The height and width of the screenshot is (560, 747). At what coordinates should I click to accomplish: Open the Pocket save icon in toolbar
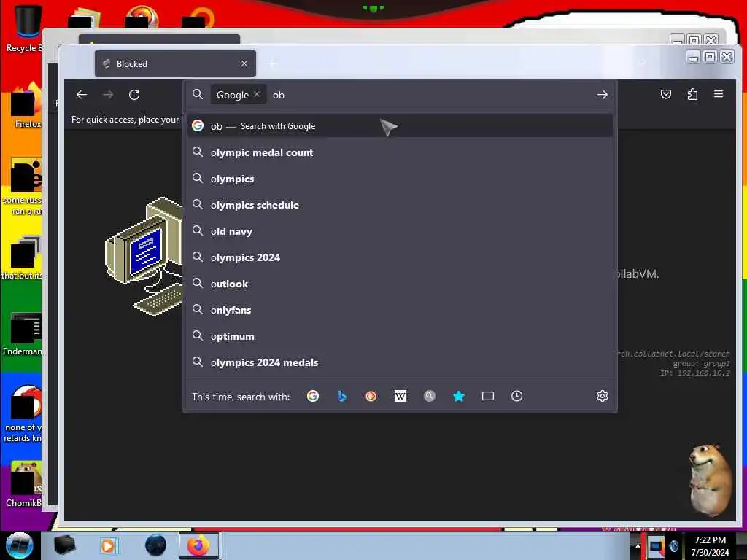click(x=666, y=94)
